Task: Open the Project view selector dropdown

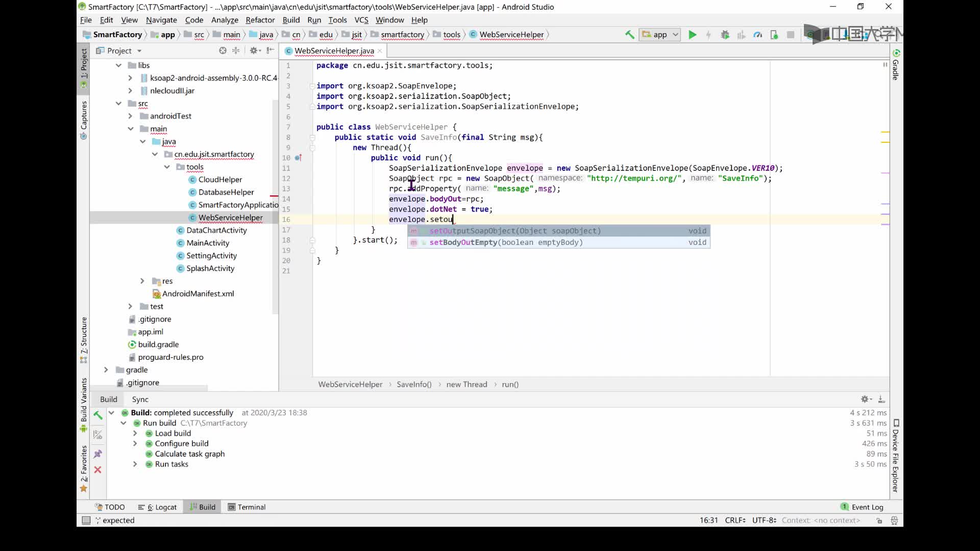Action: click(x=119, y=51)
